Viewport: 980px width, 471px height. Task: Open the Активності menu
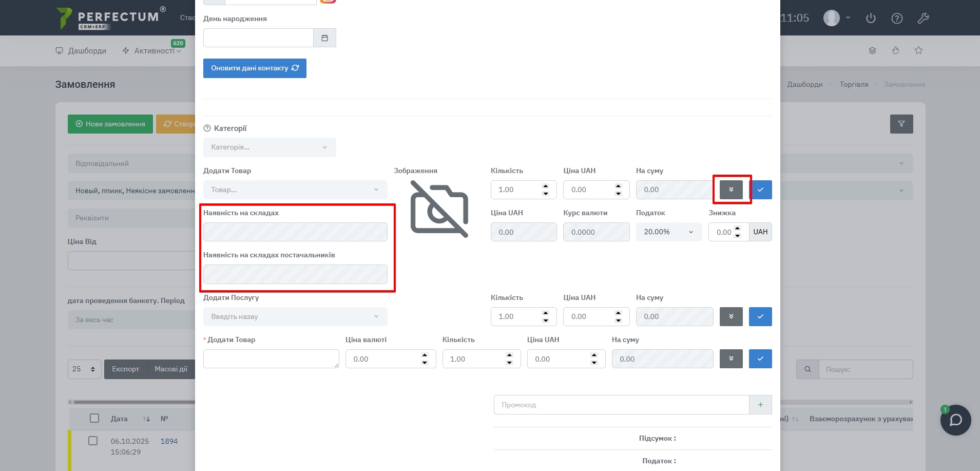[152, 50]
